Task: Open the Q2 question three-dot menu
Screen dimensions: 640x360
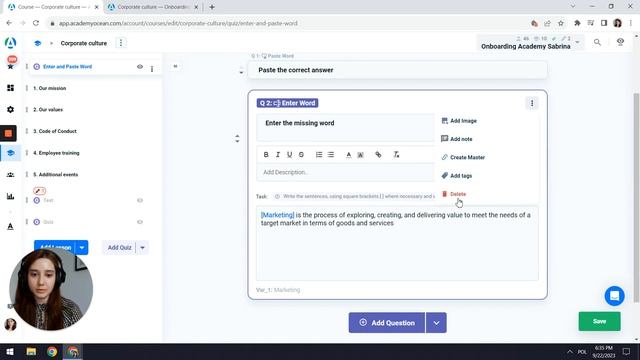Action: (532, 103)
